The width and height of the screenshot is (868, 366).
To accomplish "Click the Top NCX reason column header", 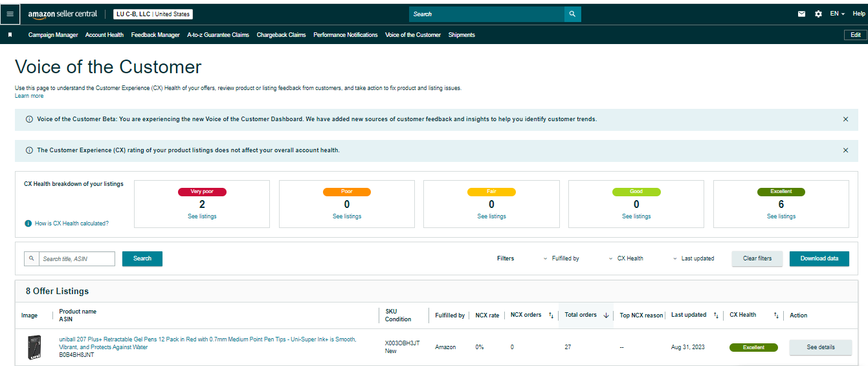I will [x=641, y=315].
